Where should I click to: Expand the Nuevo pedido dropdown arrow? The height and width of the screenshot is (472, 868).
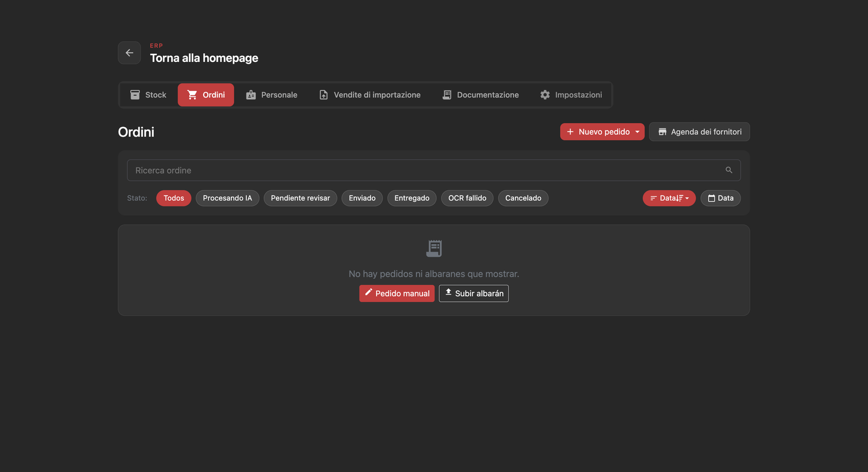click(x=638, y=132)
